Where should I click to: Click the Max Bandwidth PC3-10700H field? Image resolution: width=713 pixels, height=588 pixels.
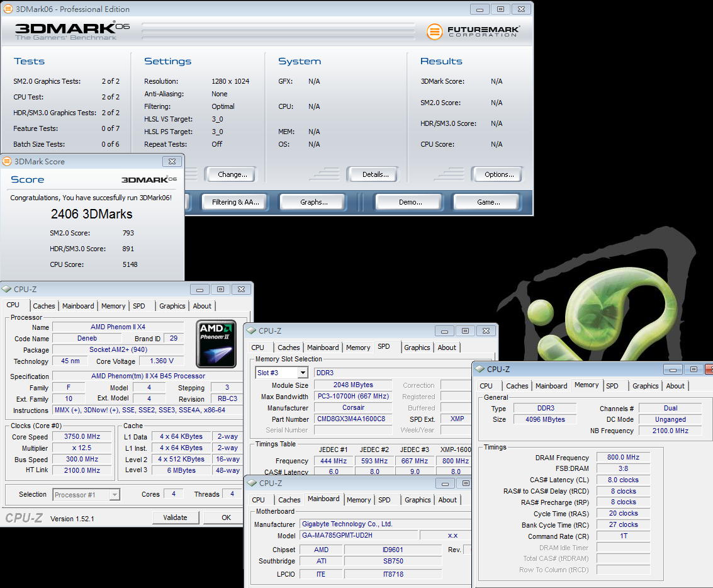353,397
